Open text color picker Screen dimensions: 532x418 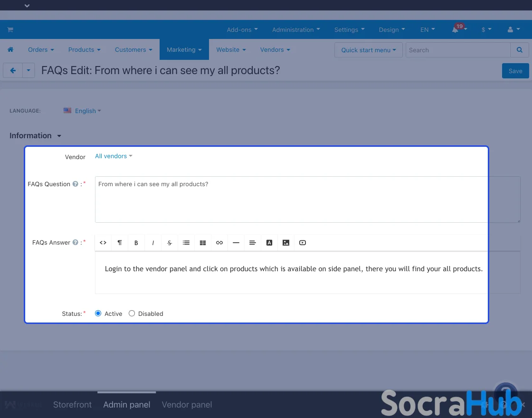point(269,243)
